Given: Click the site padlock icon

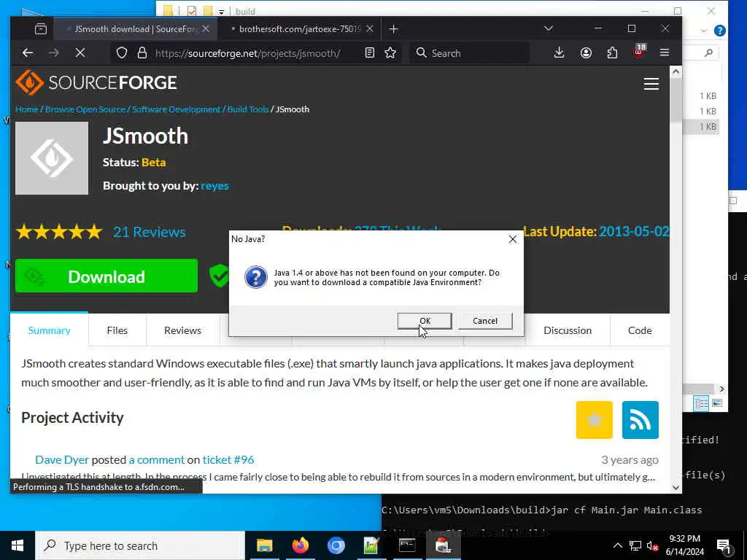Looking at the screenshot, I should tap(142, 52).
